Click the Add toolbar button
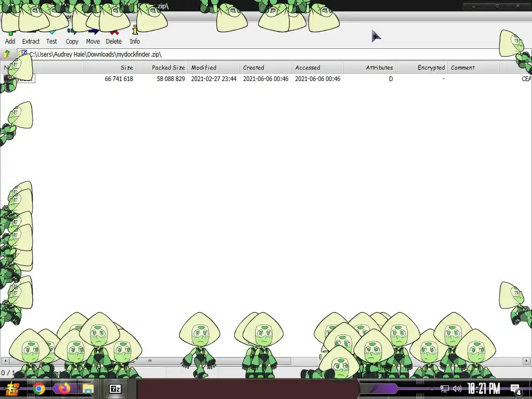532x399 pixels. [x=10, y=37]
